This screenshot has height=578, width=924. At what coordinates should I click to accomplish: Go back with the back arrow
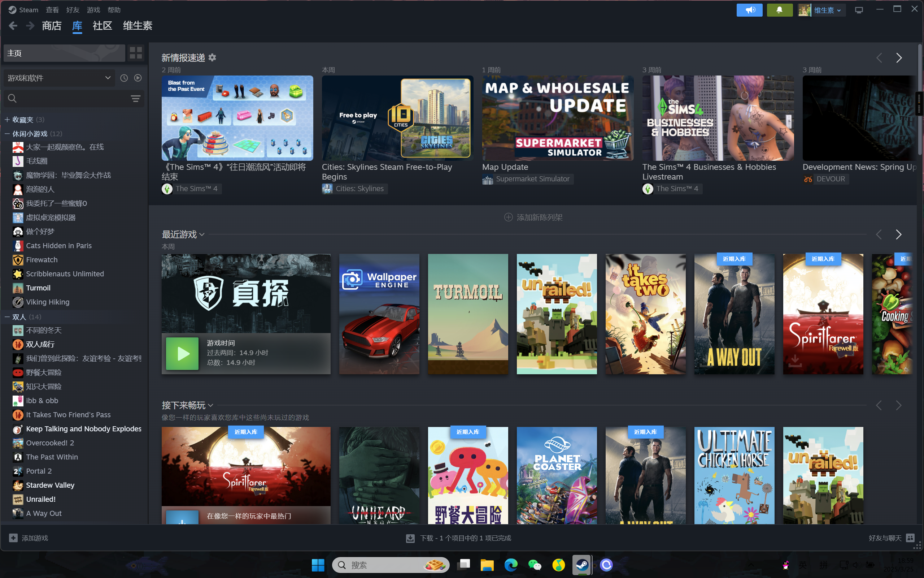point(13,26)
